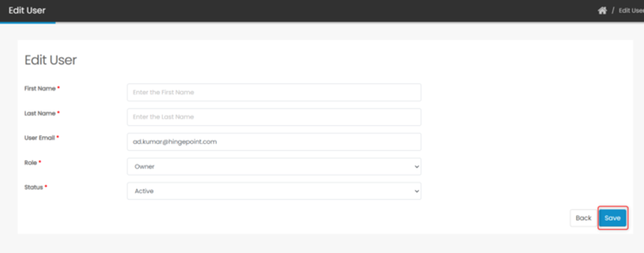Click into the User Email field
This screenshot has height=253, width=644.
[x=274, y=142]
